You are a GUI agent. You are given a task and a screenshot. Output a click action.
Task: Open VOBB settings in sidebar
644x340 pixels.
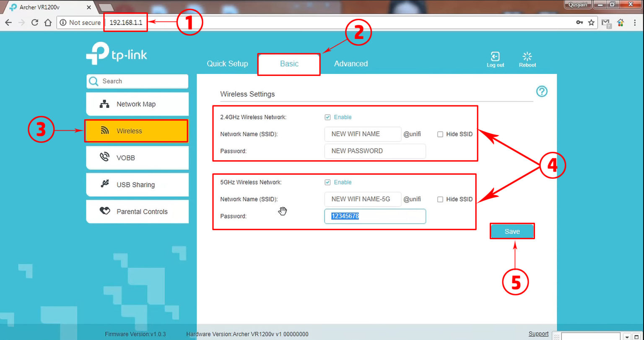click(138, 158)
